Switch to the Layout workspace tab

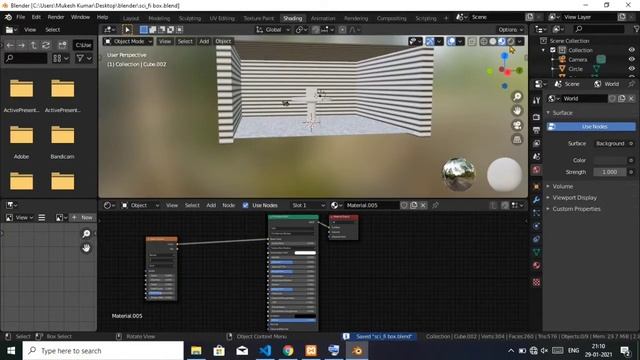tap(131, 18)
